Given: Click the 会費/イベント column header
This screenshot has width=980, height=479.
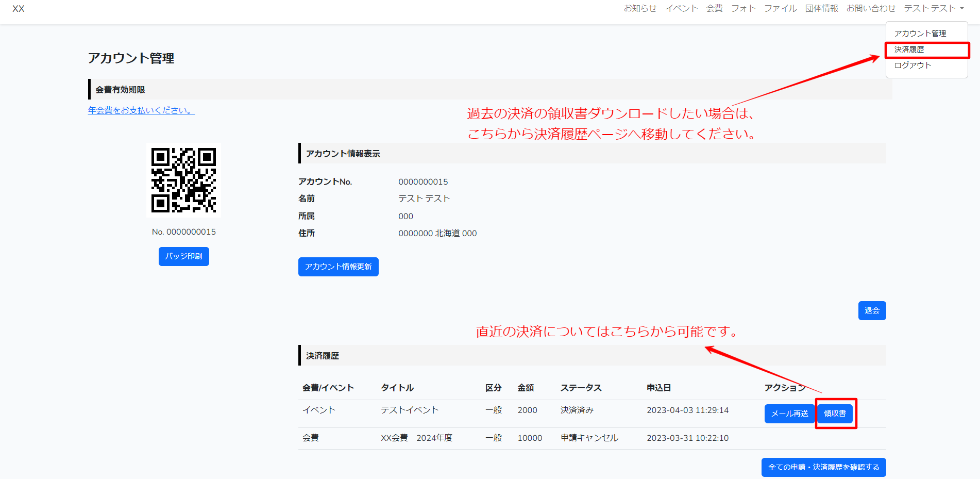Looking at the screenshot, I should point(328,388).
